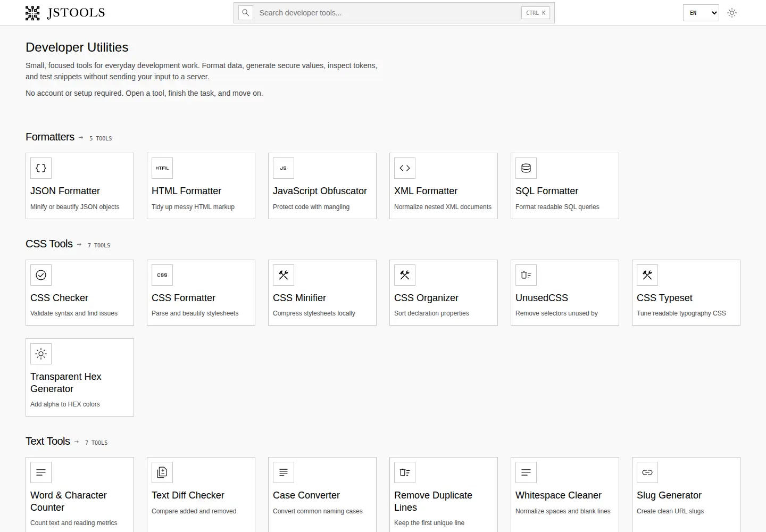This screenshot has width=766, height=532.
Task: Open the CSS Checker title
Action: tap(59, 298)
